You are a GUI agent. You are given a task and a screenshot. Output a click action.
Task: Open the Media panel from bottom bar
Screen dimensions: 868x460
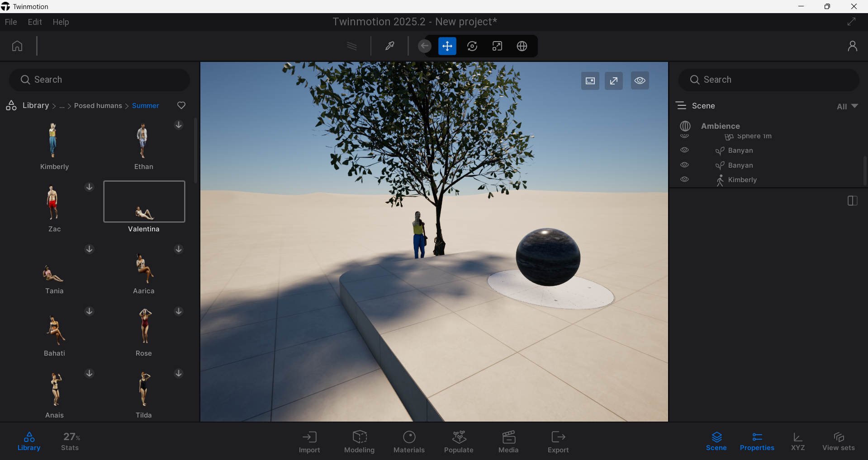(x=508, y=441)
